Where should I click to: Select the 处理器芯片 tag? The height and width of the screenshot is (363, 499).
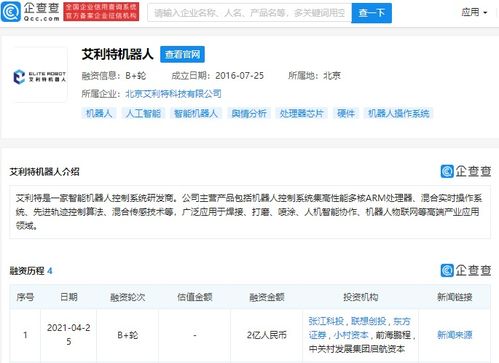tap(301, 113)
